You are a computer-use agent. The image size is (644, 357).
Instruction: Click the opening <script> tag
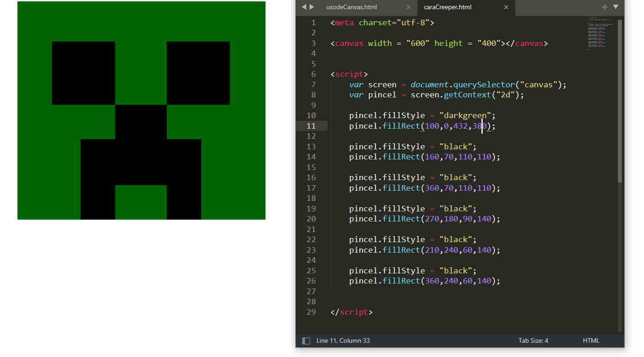pos(349,74)
